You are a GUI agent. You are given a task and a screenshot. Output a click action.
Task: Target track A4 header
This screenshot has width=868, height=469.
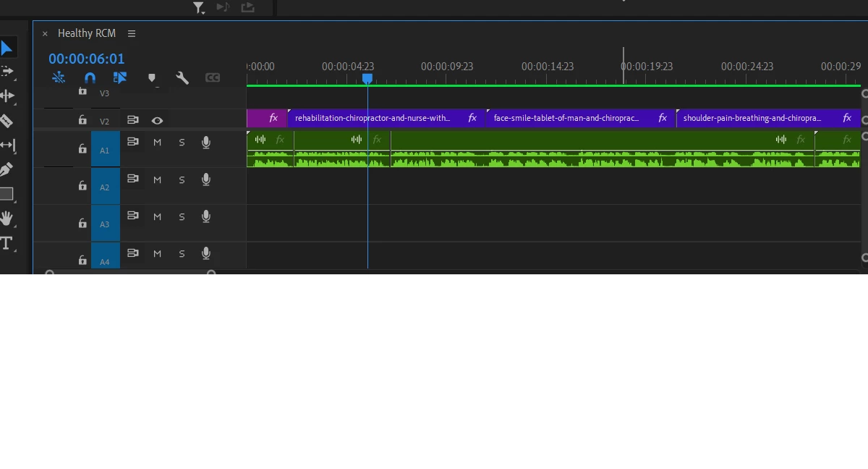pyautogui.click(x=106, y=255)
